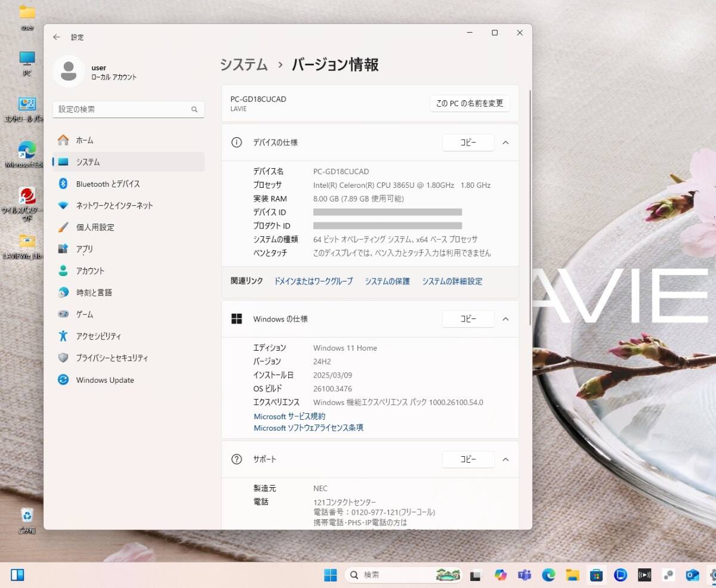This screenshot has width=716, height=588.
Task: Click the edition value Windows 11 Home
Action: tap(345, 348)
